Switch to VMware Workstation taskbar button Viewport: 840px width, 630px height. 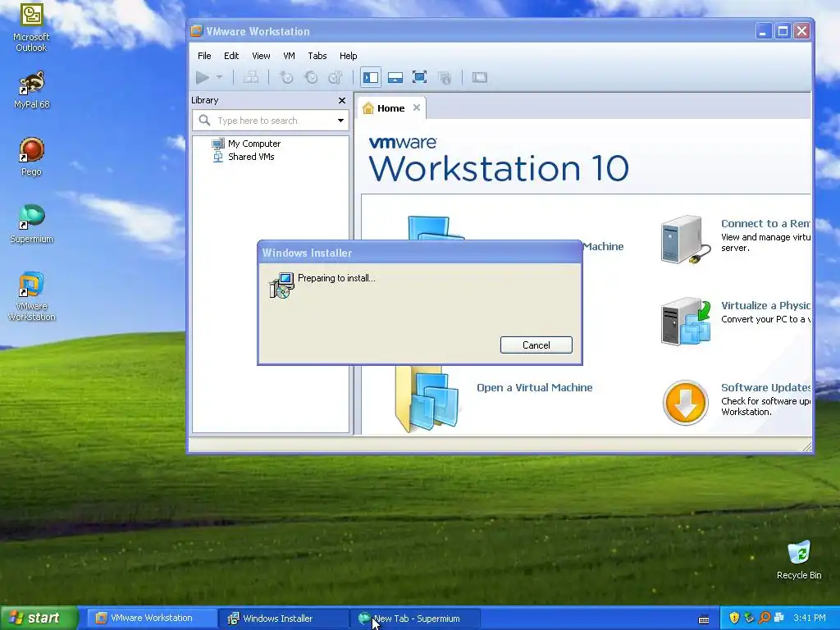151,619
